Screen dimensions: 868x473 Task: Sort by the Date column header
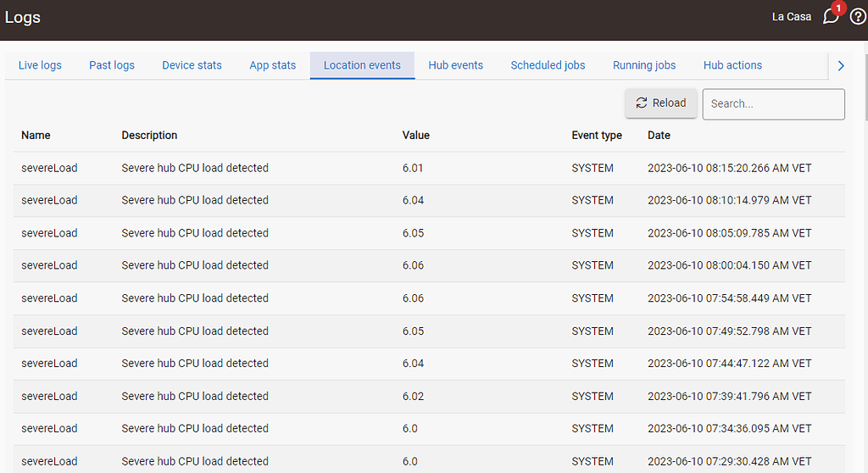coord(659,136)
